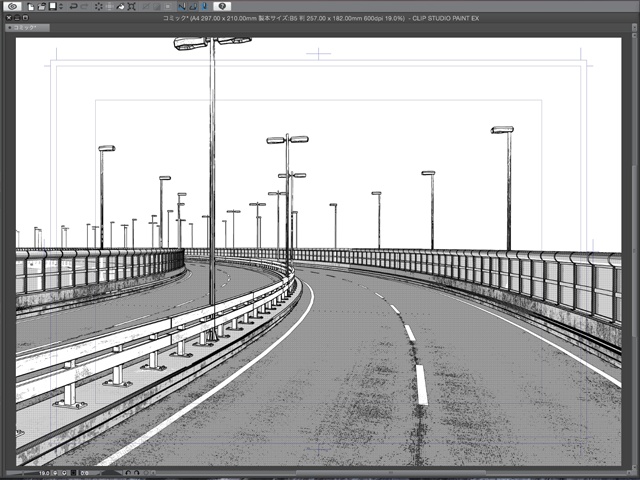Open Help with the question mark button
Screen dimensions: 640x480
[x=222, y=6]
